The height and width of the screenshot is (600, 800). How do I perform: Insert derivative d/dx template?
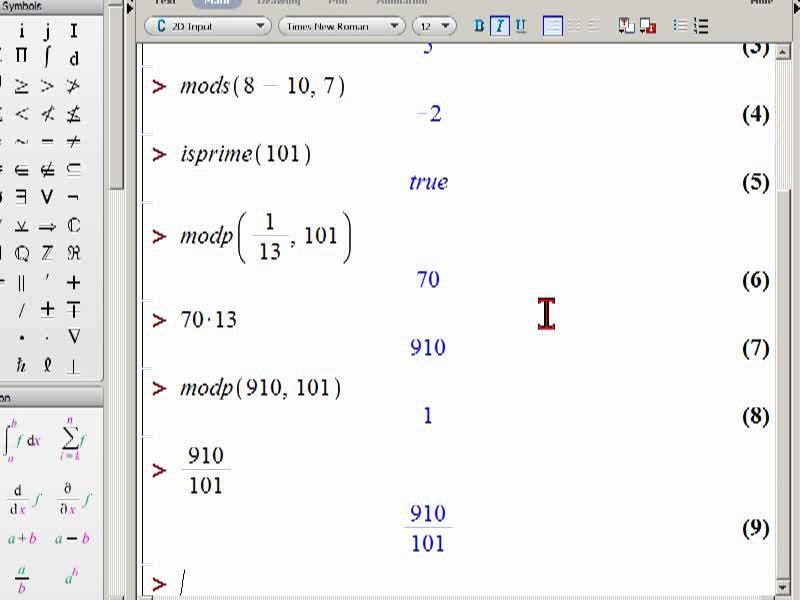(23, 500)
